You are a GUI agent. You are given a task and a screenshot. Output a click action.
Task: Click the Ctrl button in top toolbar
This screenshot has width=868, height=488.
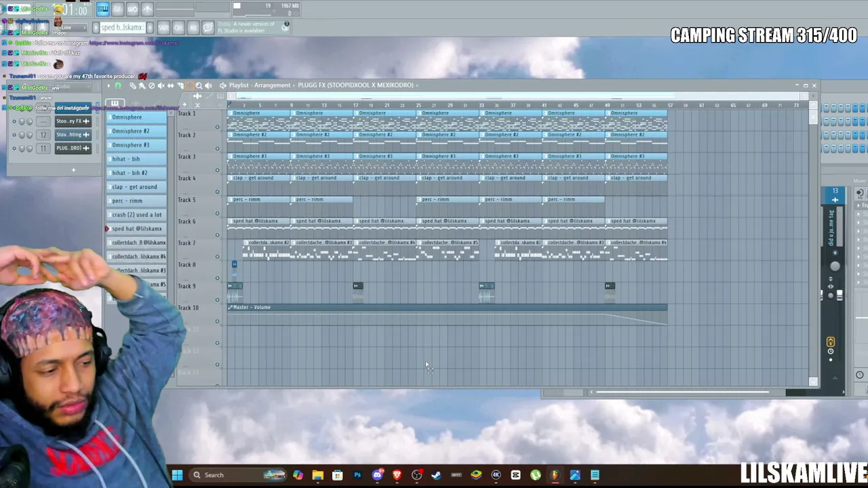(x=178, y=27)
